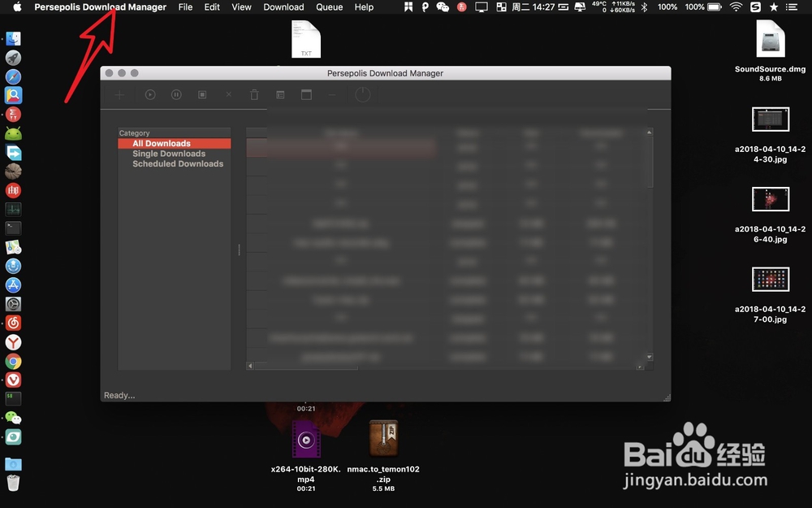Open NetEase Music red icon in dock
The height and width of the screenshot is (508, 812).
(13, 323)
